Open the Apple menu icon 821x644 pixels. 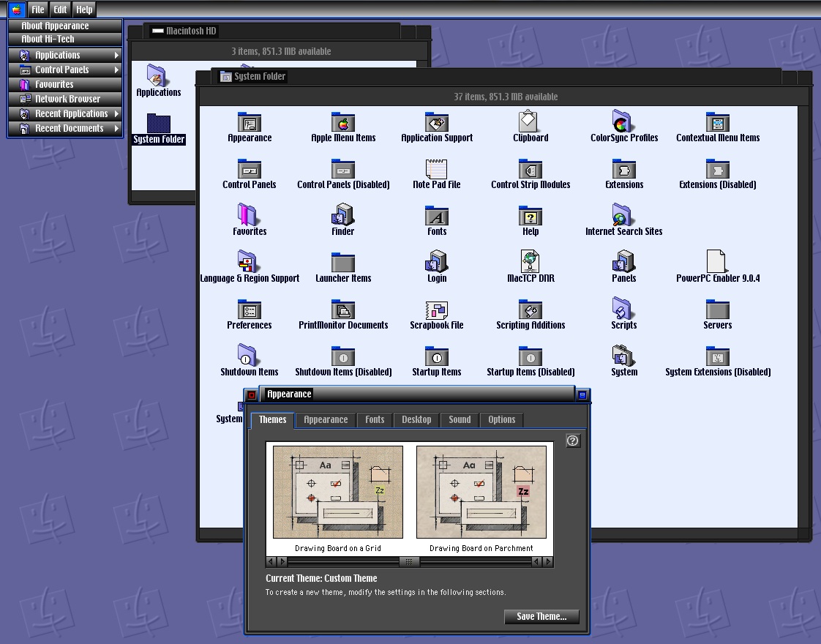(16, 10)
